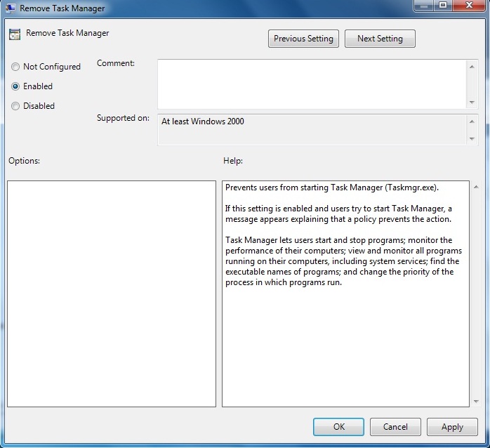Viewport: 490px width, 448px height.
Task: Click the 'Help:' label
Action: (233, 161)
